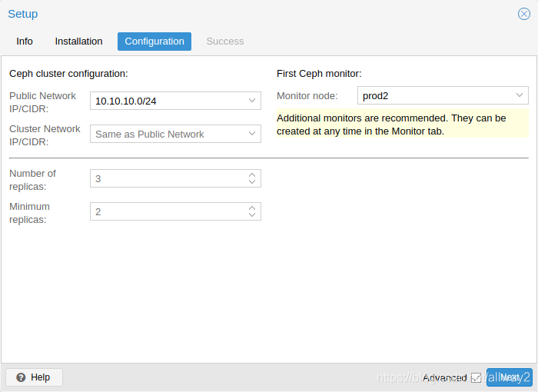
Task: Select the Configuration tab
Action: tap(154, 42)
